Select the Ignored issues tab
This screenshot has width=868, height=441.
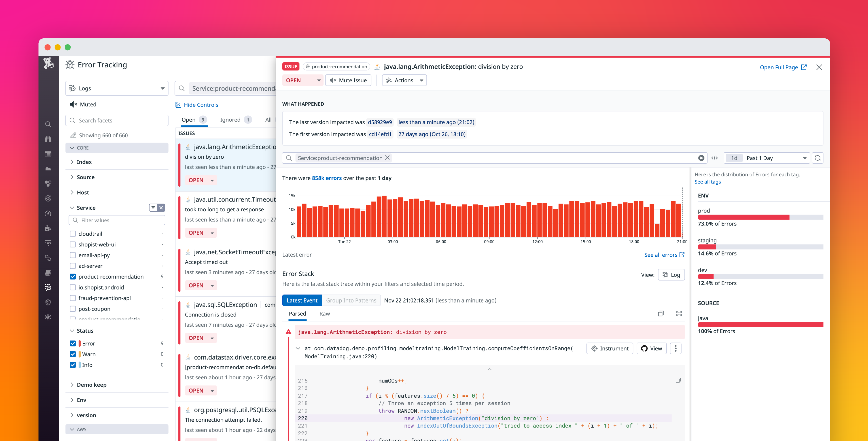[230, 120]
